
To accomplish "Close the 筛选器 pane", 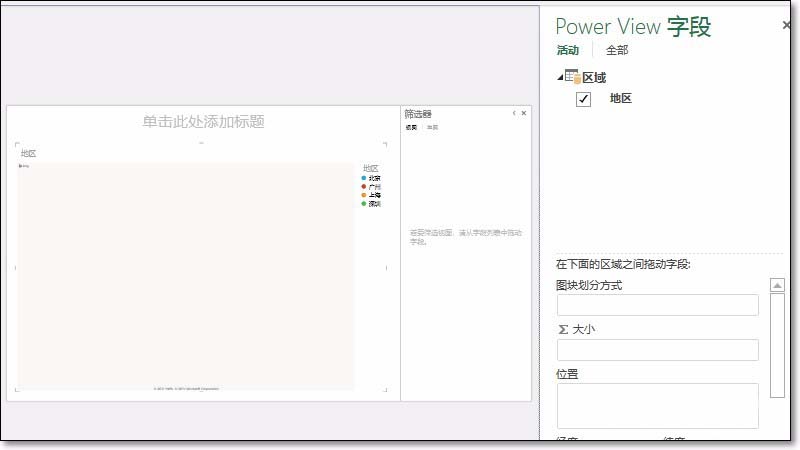I will (523, 113).
